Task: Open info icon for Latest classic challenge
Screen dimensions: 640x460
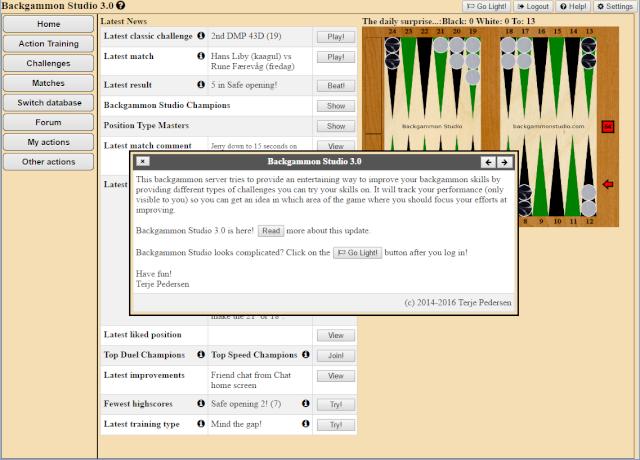Action: [201, 36]
